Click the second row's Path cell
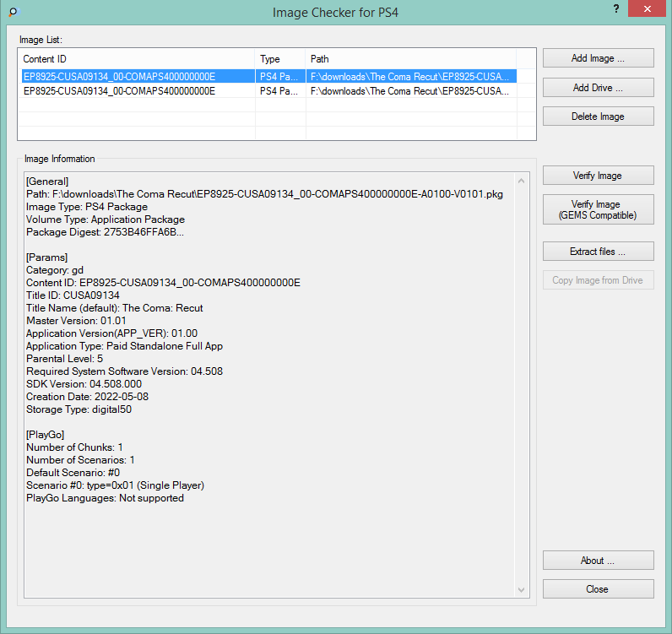This screenshot has height=634, width=672. pos(409,91)
